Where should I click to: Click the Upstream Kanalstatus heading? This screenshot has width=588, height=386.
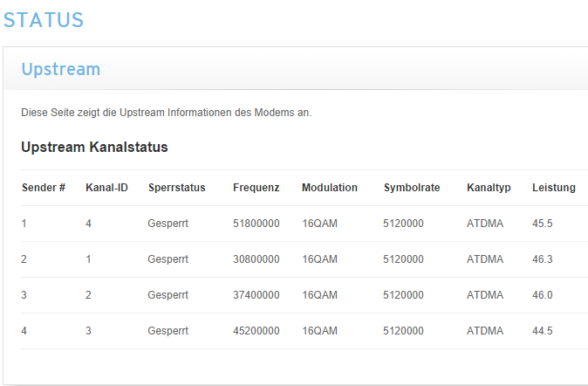pos(94,147)
